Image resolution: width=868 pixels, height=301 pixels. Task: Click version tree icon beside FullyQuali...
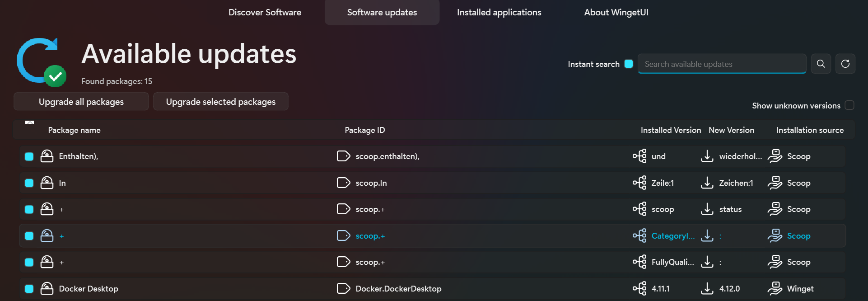pyautogui.click(x=639, y=262)
